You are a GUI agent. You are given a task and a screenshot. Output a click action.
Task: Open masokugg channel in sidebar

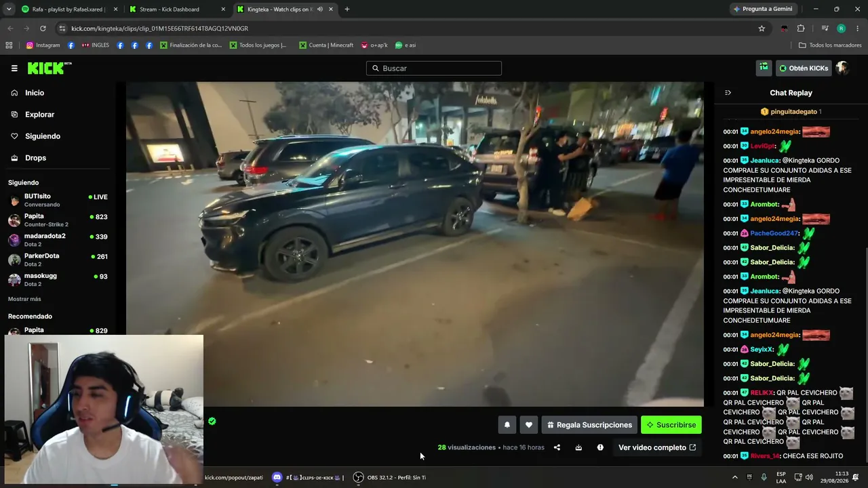[58, 280]
